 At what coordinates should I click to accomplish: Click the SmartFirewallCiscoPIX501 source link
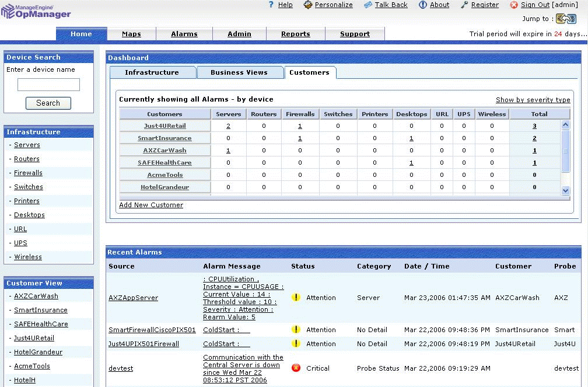coord(152,330)
